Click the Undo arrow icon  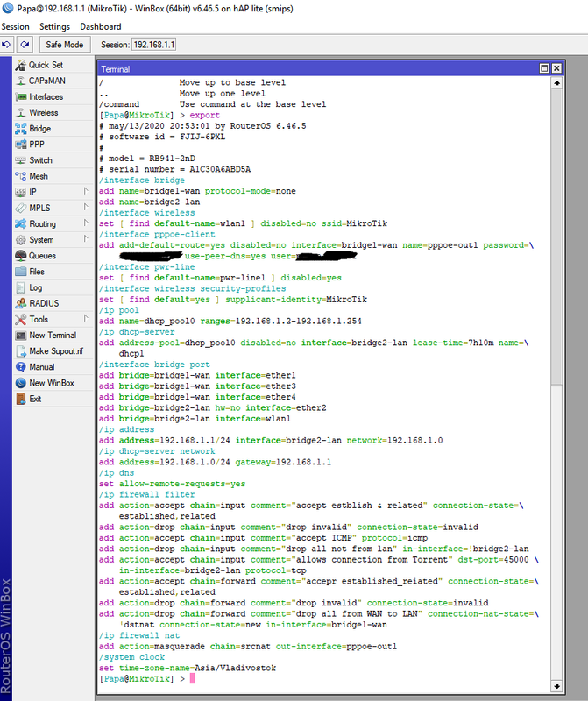coord(6,45)
